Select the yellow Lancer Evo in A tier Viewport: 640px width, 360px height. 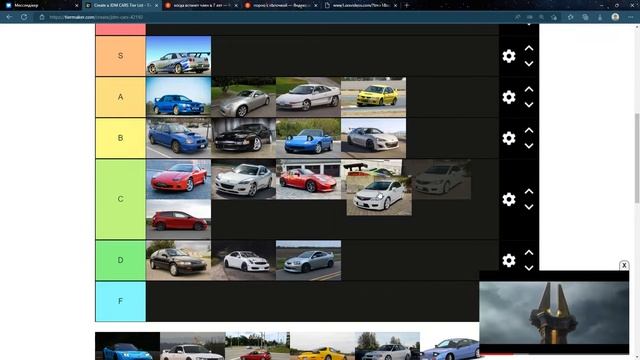(373, 97)
